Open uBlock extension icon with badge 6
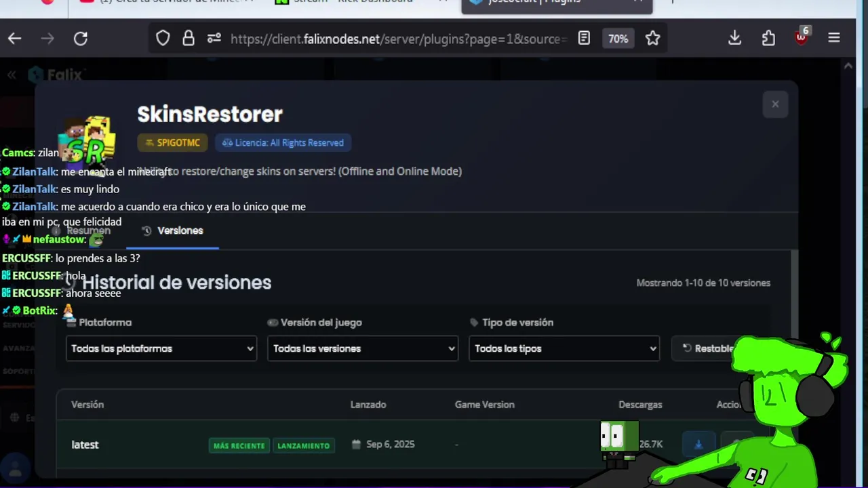The height and width of the screenshot is (488, 868). 802,37
